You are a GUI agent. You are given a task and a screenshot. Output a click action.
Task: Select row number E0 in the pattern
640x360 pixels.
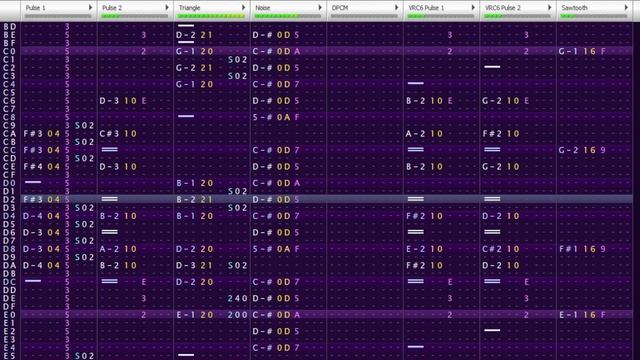point(9,315)
